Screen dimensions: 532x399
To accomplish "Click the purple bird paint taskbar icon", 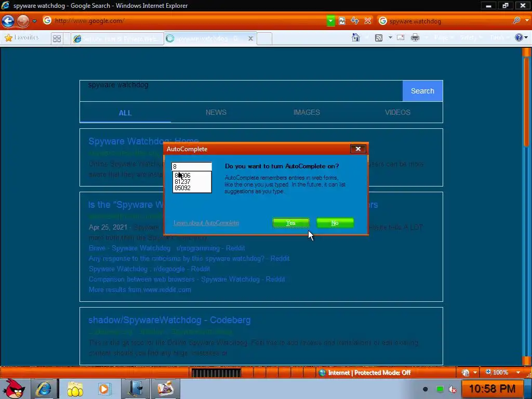I will [165, 389].
